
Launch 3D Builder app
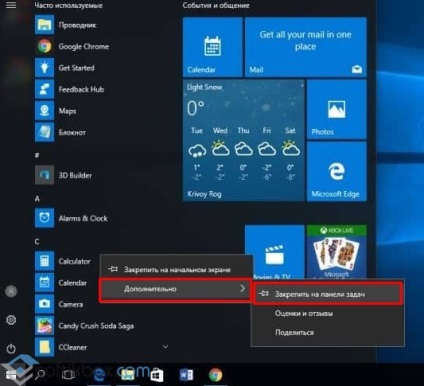64,175
